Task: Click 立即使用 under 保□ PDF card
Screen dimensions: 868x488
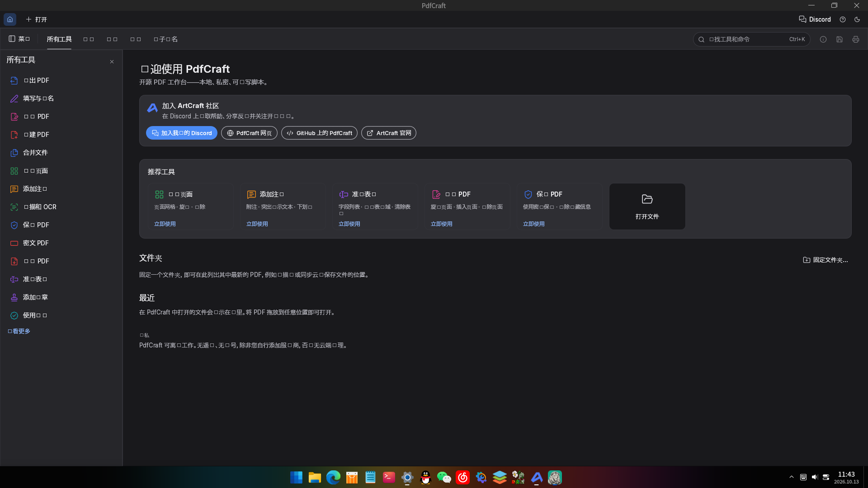Action: coord(534,224)
